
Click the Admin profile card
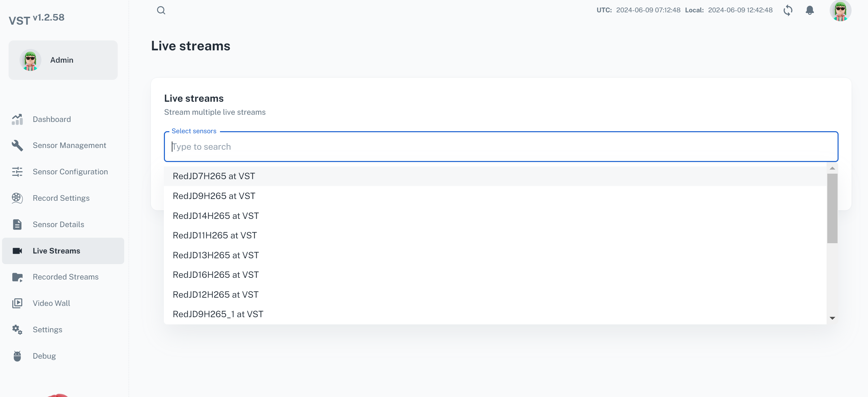pos(63,60)
